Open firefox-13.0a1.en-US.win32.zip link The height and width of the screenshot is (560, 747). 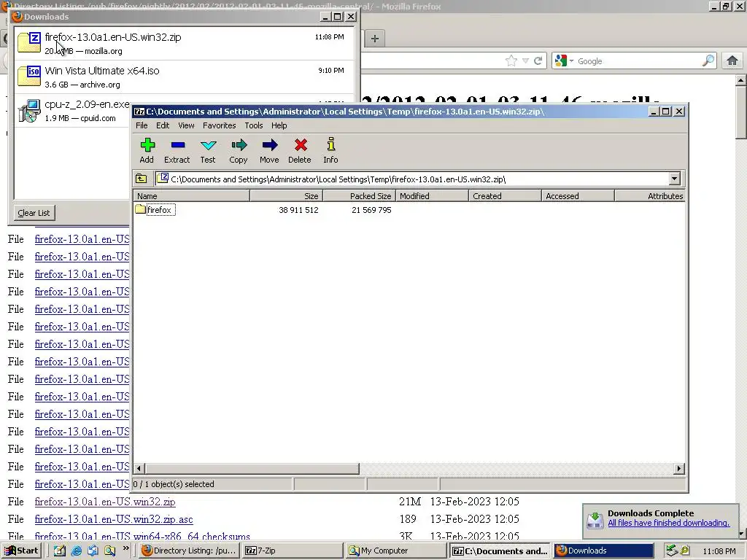(105, 502)
